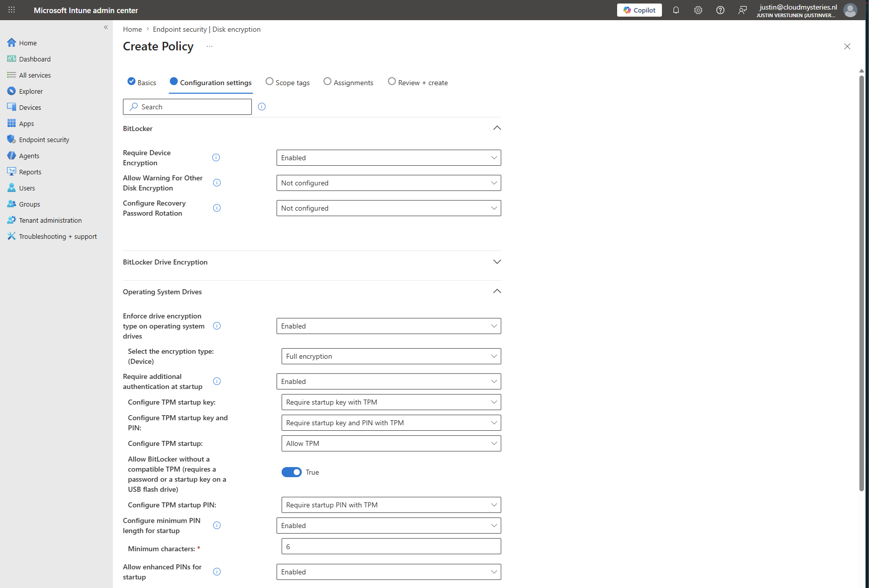This screenshot has width=869, height=588.
Task: Click the Home icon in sidebar
Action: (x=12, y=43)
